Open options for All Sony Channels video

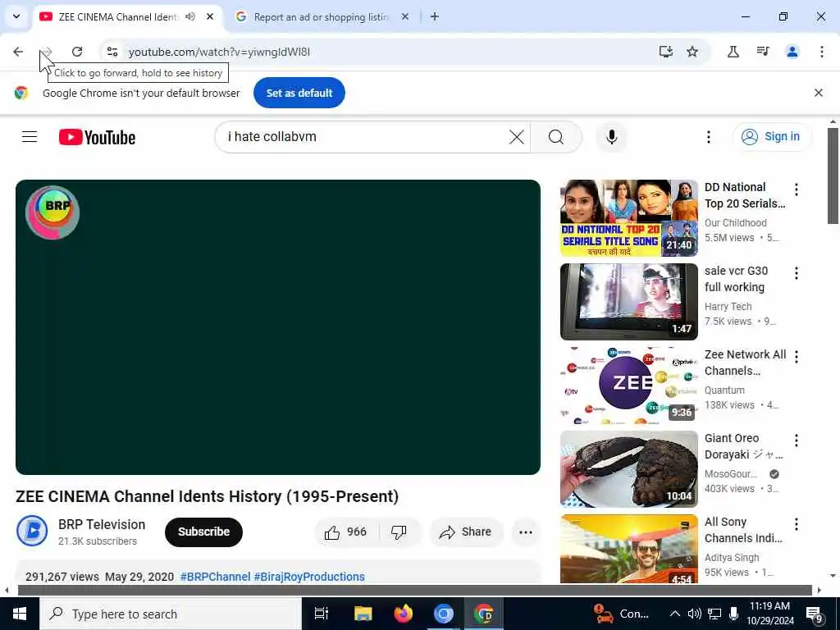tap(796, 524)
